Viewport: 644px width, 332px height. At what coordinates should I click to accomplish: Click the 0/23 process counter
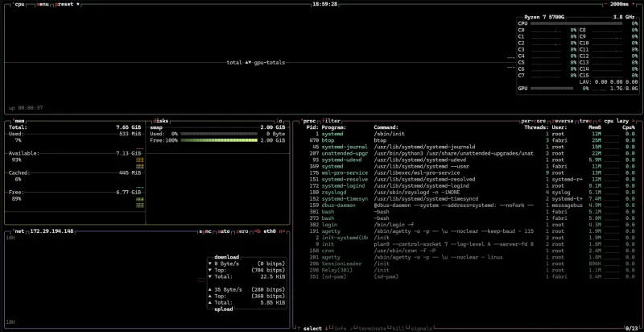tap(631, 328)
